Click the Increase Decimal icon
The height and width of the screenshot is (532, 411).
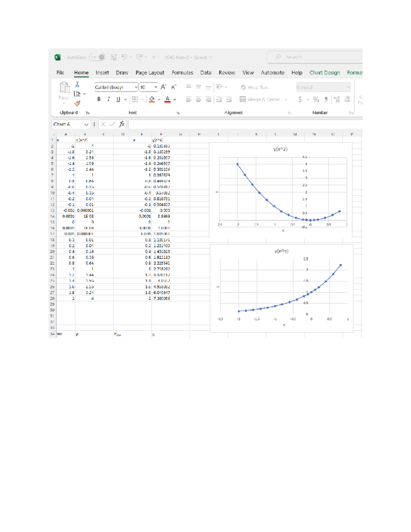(x=337, y=99)
